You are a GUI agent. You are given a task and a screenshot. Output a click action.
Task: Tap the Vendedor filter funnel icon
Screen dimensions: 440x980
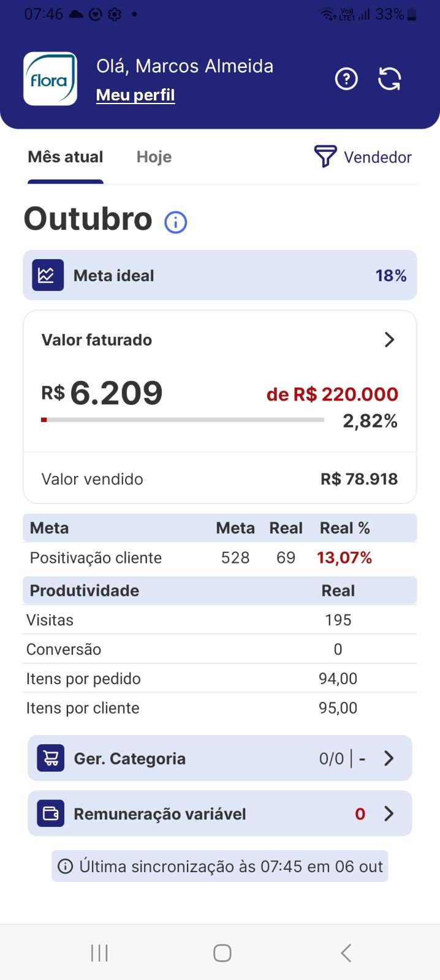tap(325, 157)
